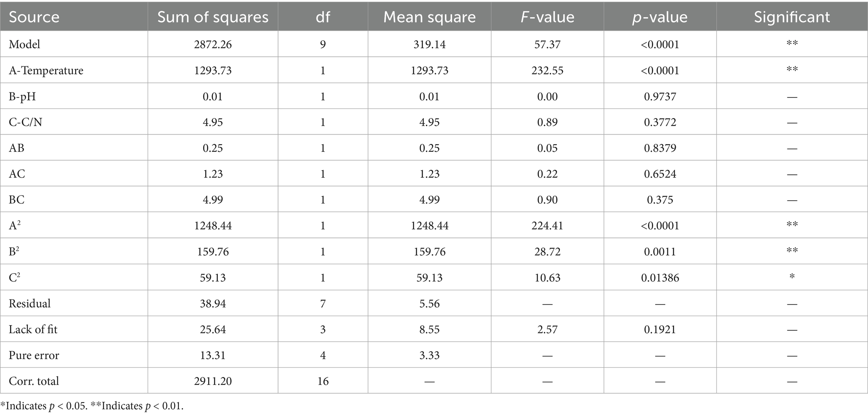
Task: Select the Mean square column header
Action: (x=429, y=18)
